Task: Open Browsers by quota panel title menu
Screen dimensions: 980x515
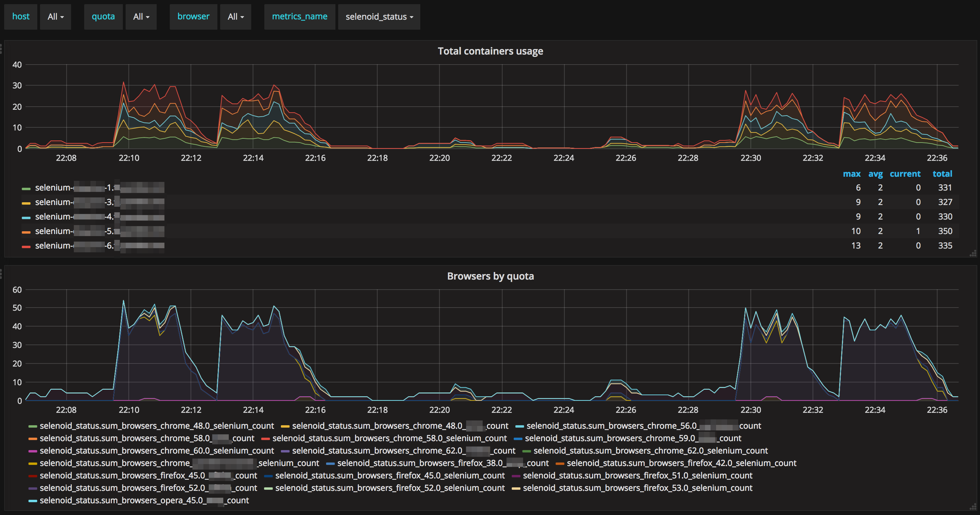Action: (x=490, y=276)
